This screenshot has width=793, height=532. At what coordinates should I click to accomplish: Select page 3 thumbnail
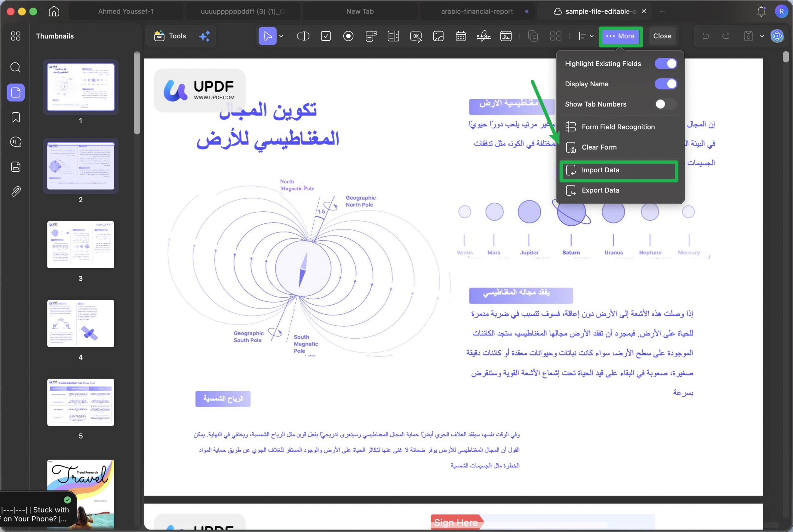coord(81,244)
